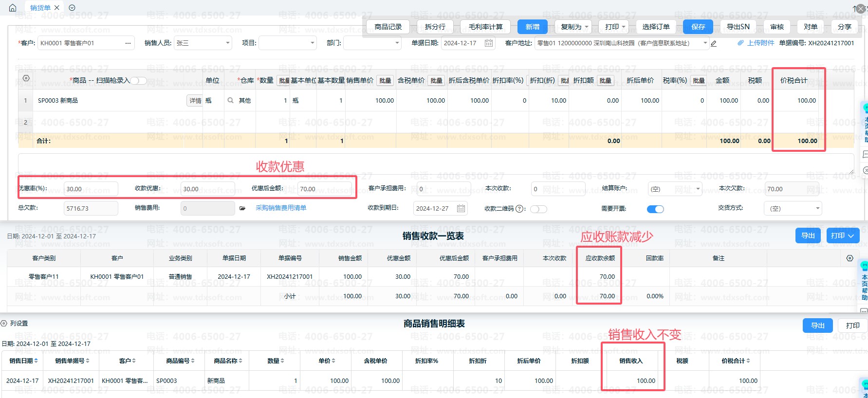Screen dimensions: 868x398
Task: Enable the 收款二维码 switch
Action: (538, 209)
